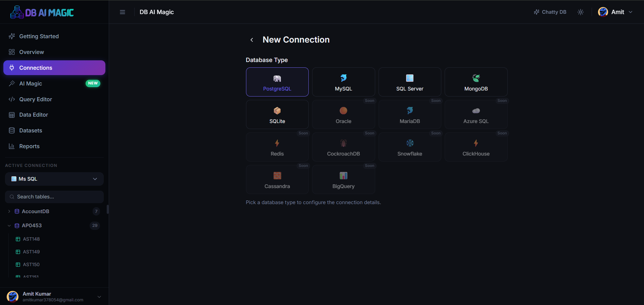Open Reports page
Viewport: 644px width, 305px height.
pos(54,146)
